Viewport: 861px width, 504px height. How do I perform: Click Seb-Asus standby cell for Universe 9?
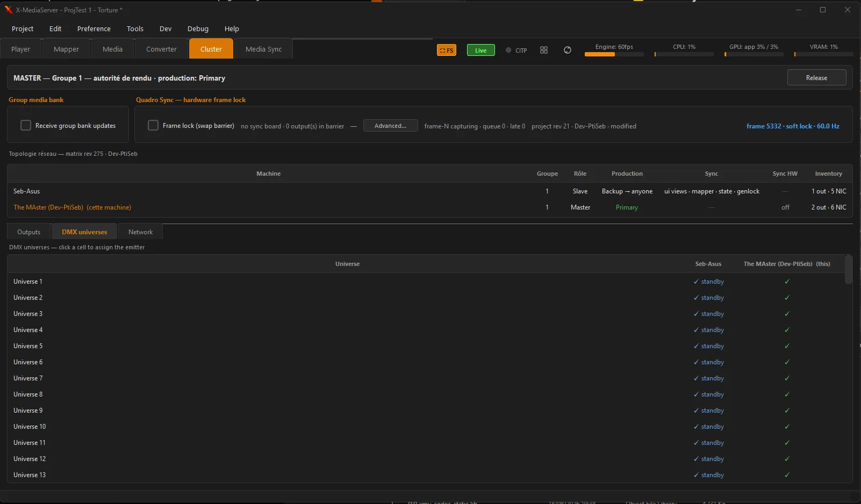[x=709, y=411]
